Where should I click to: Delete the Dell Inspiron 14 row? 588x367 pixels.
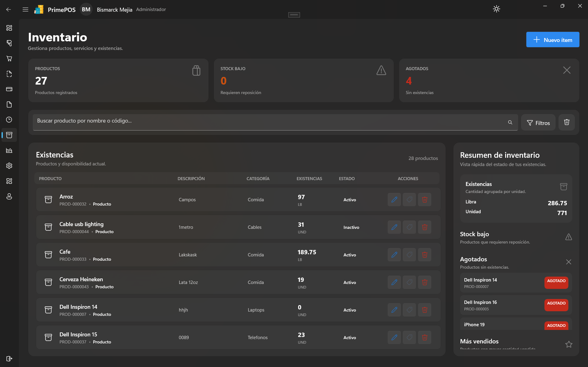click(425, 310)
